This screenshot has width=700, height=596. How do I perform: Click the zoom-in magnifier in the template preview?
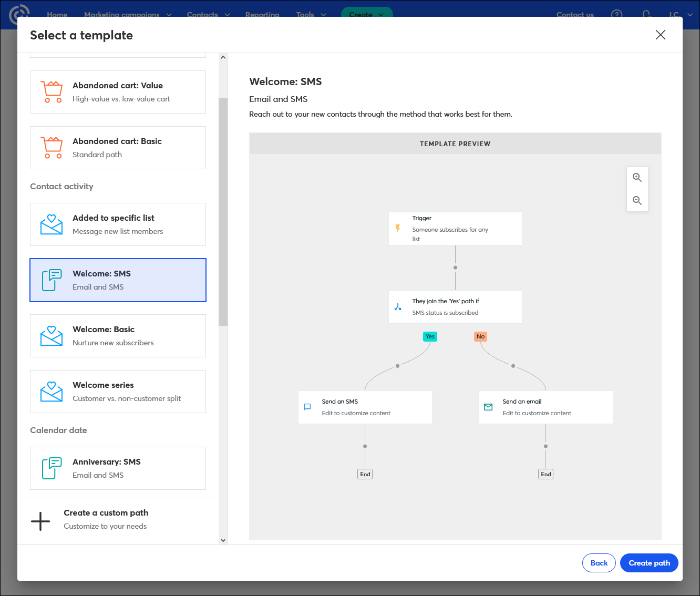tap(637, 177)
